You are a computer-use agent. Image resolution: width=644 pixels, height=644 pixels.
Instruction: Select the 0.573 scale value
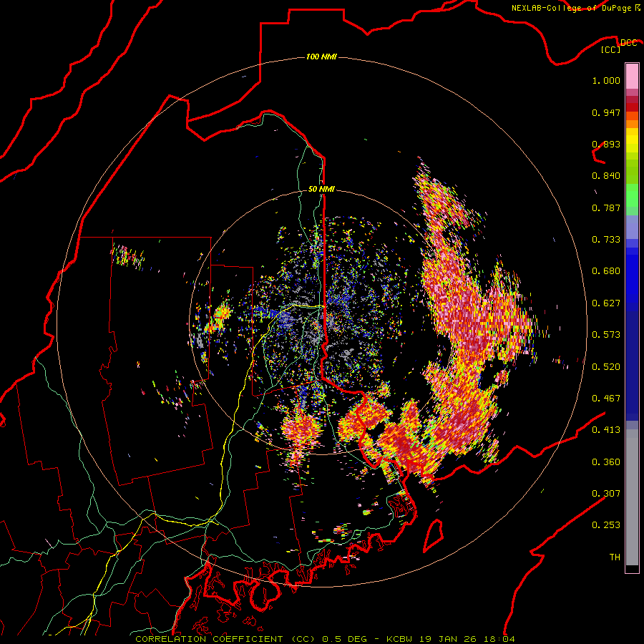point(606,335)
